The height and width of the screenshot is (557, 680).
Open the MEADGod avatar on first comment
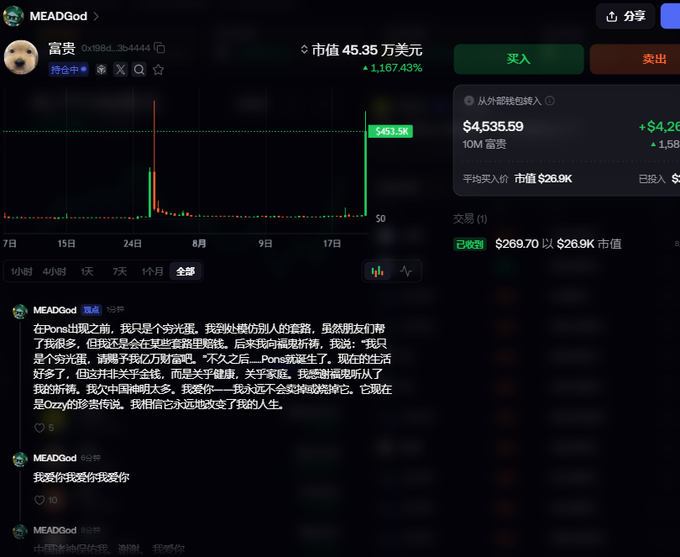(20, 311)
